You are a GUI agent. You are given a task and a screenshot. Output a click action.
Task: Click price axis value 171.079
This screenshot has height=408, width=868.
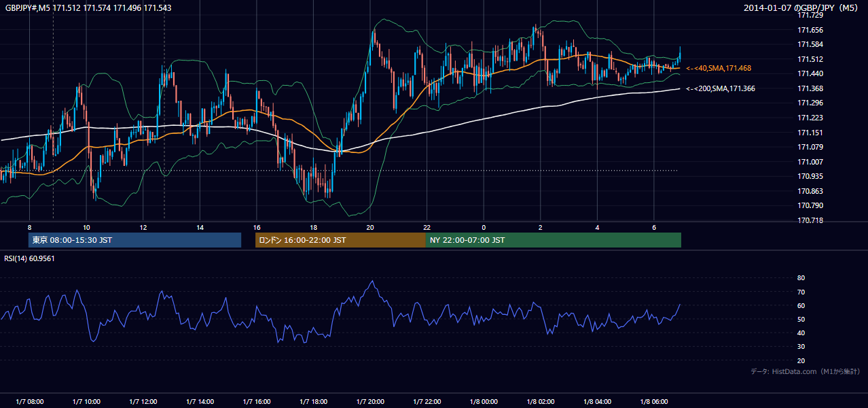(x=810, y=147)
